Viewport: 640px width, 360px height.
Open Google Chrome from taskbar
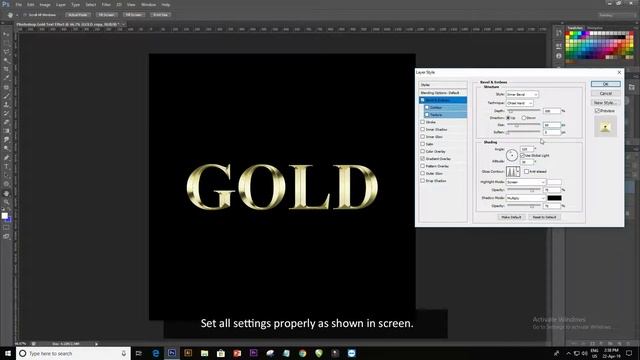tap(302, 353)
